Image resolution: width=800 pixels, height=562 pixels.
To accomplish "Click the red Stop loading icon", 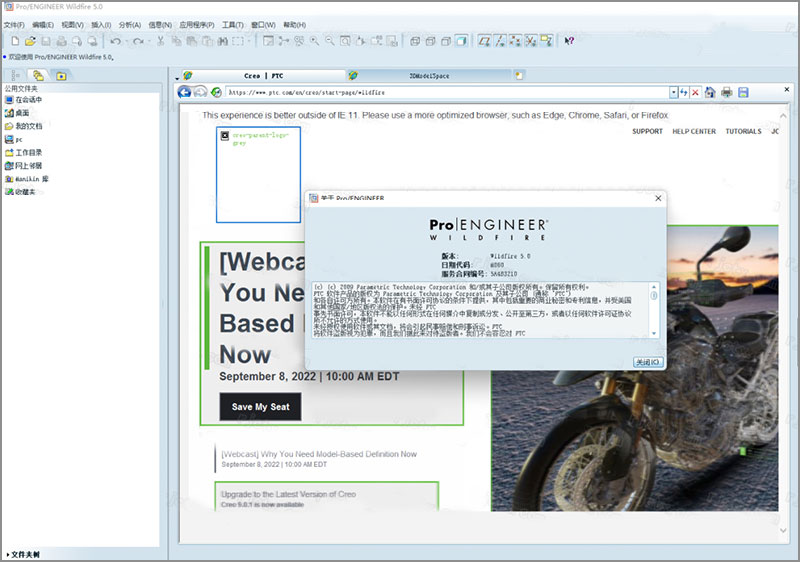I will (694, 92).
